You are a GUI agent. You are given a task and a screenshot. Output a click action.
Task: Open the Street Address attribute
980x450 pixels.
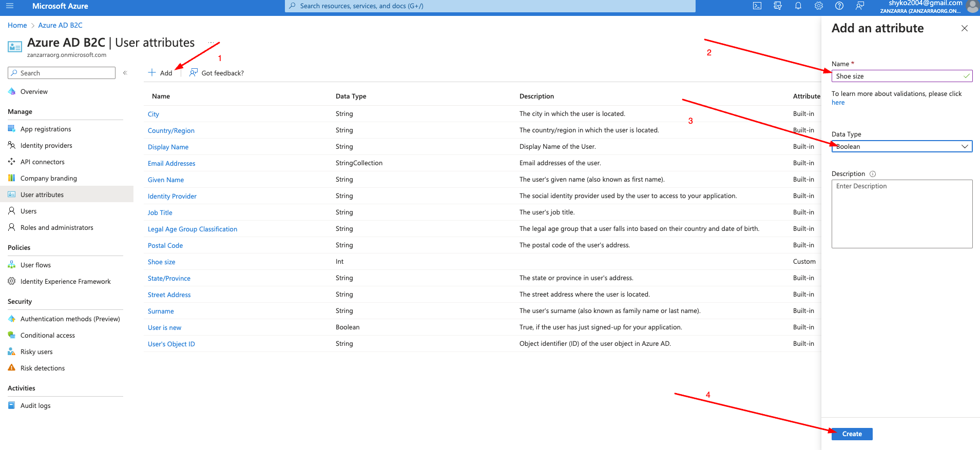click(x=169, y=295)
